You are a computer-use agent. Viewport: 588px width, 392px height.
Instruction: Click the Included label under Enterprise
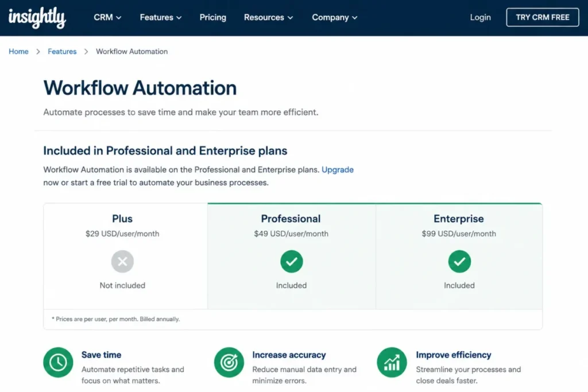coord(459,285)
